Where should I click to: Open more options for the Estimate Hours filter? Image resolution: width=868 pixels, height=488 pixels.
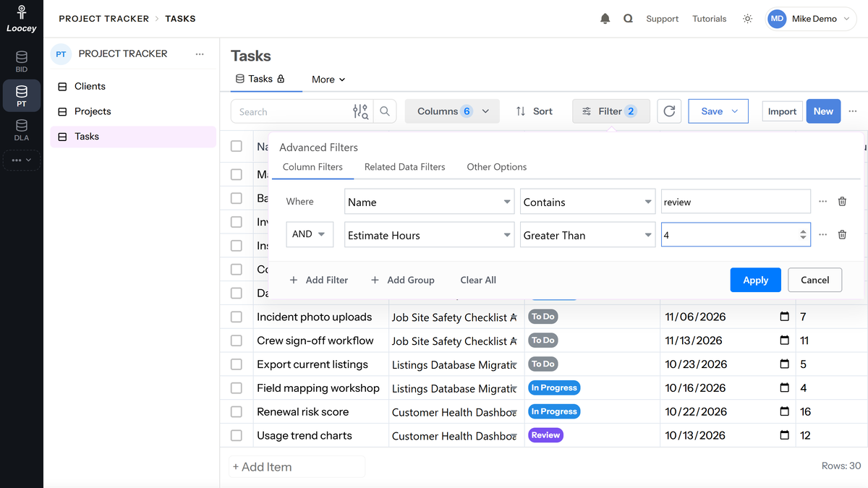[x=822, y=234]
